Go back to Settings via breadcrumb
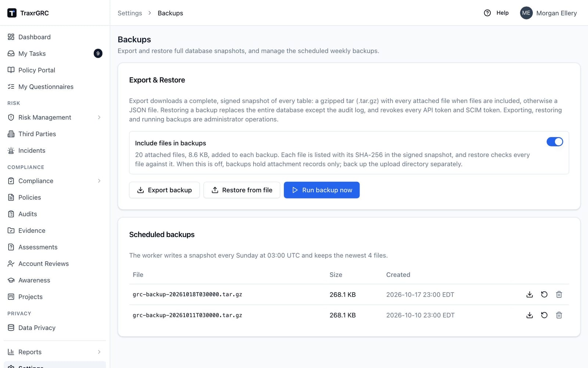This screenshot has height=368, width=588. pos(130,13)
